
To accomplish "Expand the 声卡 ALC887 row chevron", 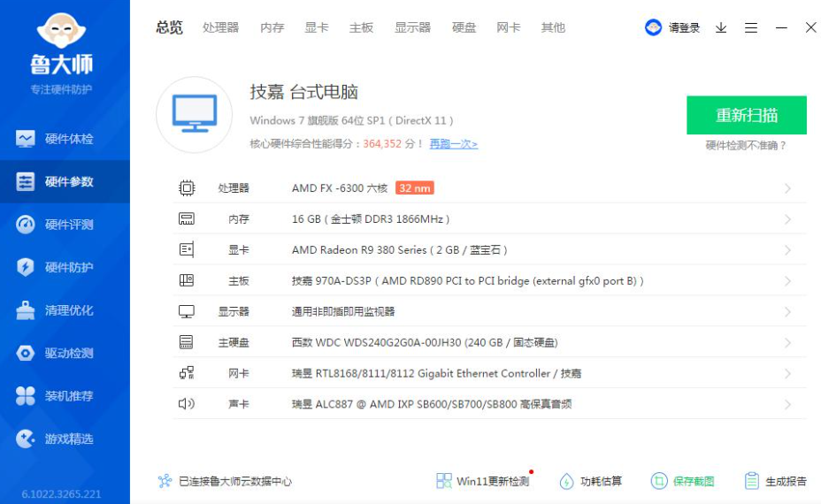I will [787, 405].
